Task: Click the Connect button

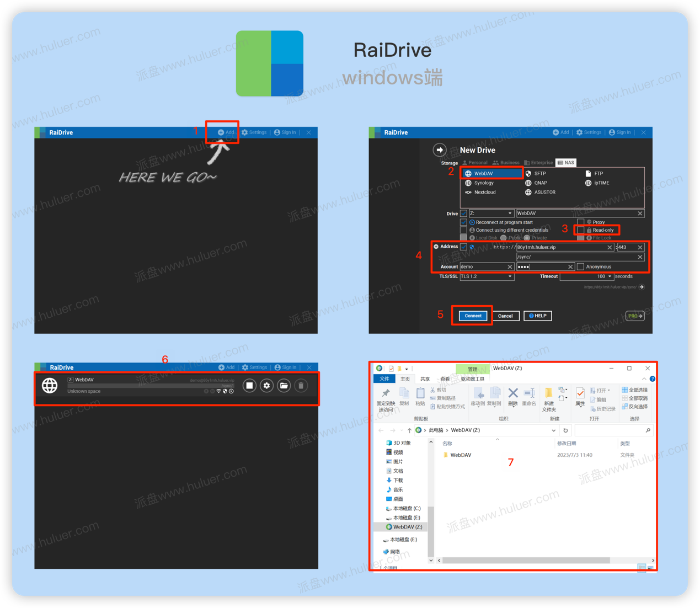Action: coord(473,316)
